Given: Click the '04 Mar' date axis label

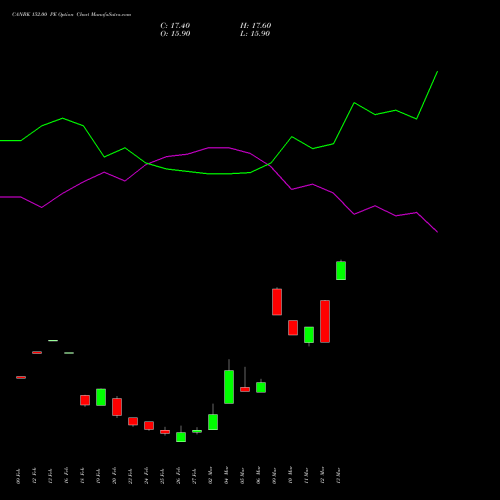Looking at the screenshot, I should coord(226,475).
